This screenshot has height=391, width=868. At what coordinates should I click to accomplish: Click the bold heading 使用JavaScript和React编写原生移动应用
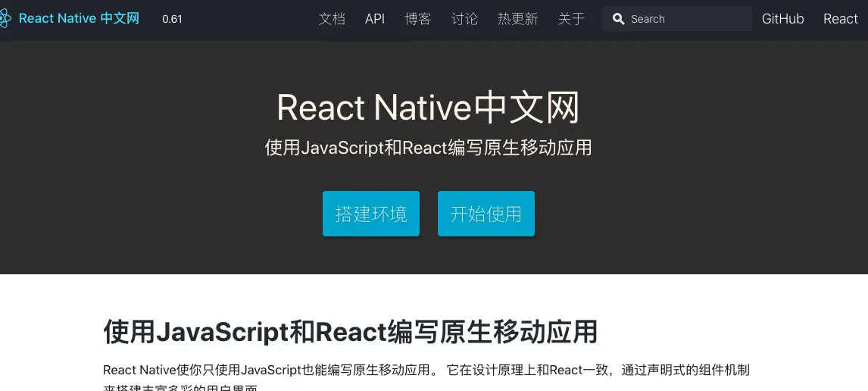[x=351, y=332]
